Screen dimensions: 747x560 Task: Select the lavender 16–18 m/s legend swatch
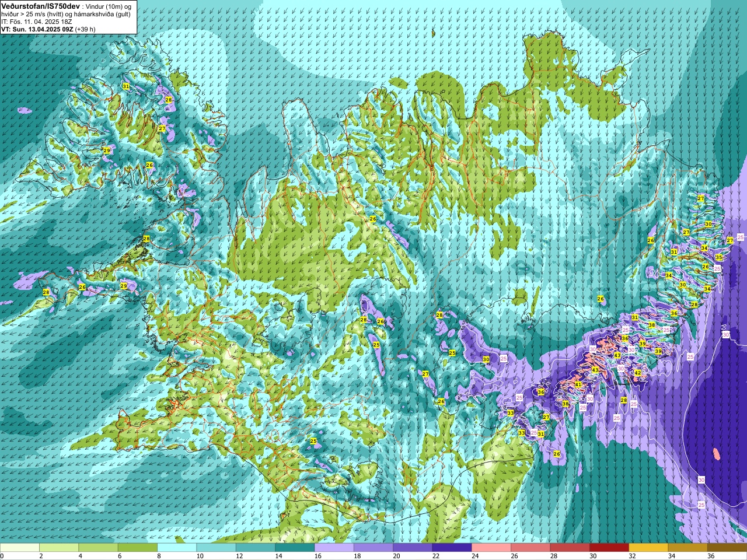point(334,548)
